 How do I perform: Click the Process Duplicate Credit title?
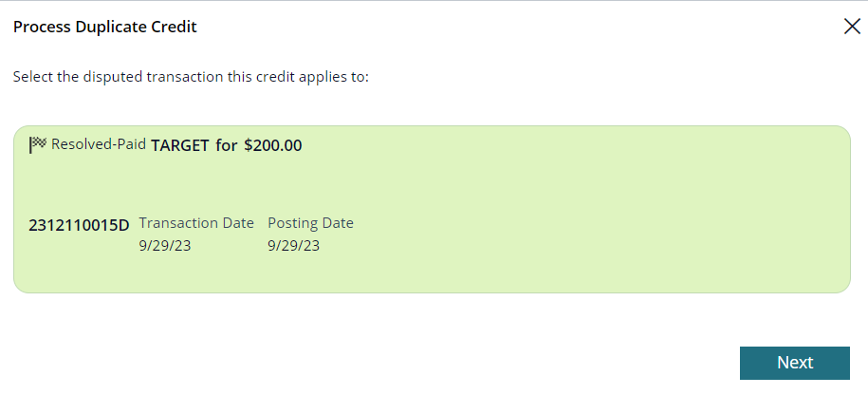(105, 27)
